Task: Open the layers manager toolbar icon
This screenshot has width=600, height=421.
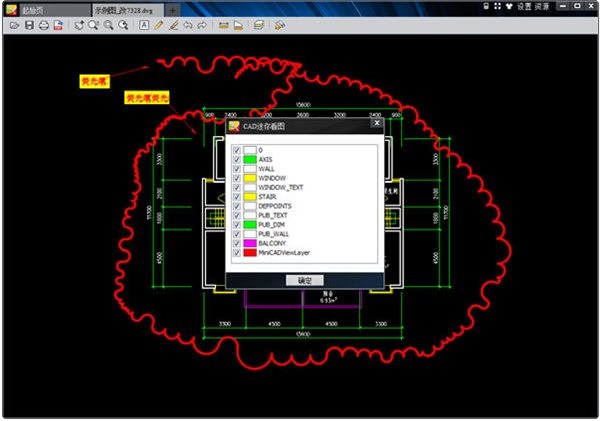Action: tap(259, 25)
